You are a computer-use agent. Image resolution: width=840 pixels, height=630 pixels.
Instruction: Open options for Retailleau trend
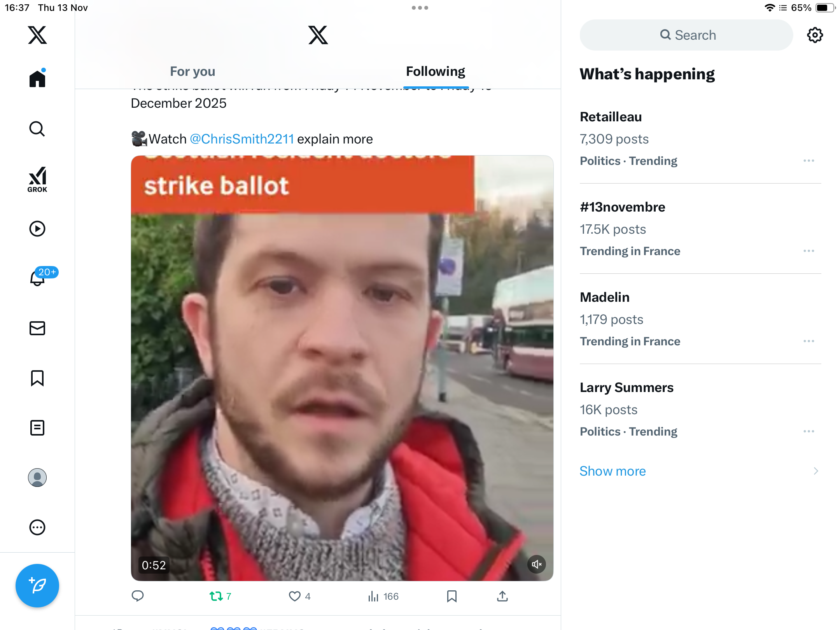[809, 161]
